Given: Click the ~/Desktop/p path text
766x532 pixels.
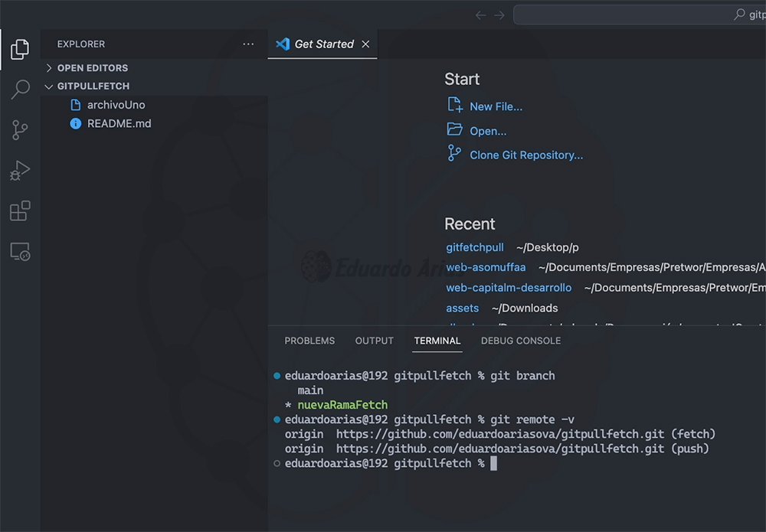Looking at the screenshot, I should coord(547,247).
